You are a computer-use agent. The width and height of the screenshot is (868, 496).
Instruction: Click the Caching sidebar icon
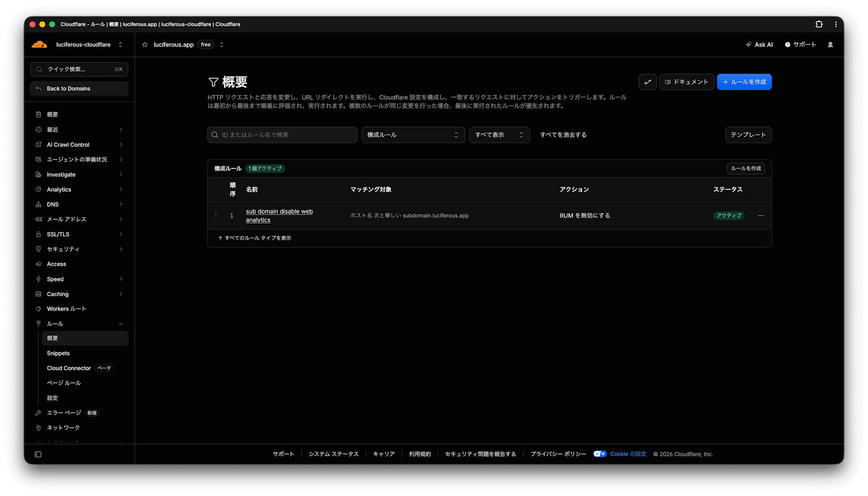(39, 294)
